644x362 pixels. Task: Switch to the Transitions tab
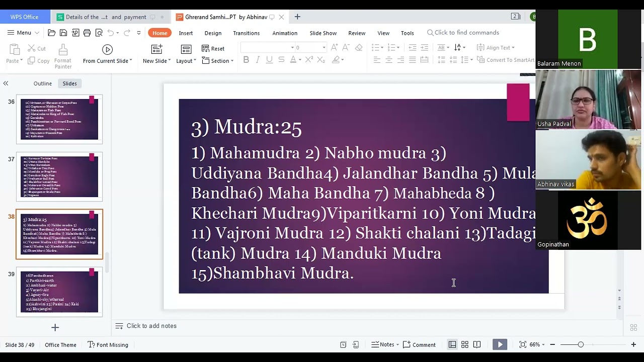pos(246,33)
